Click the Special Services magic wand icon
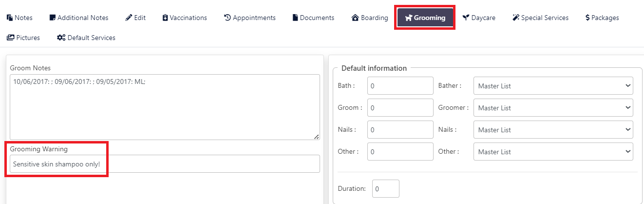 click(x=516, y=18)
